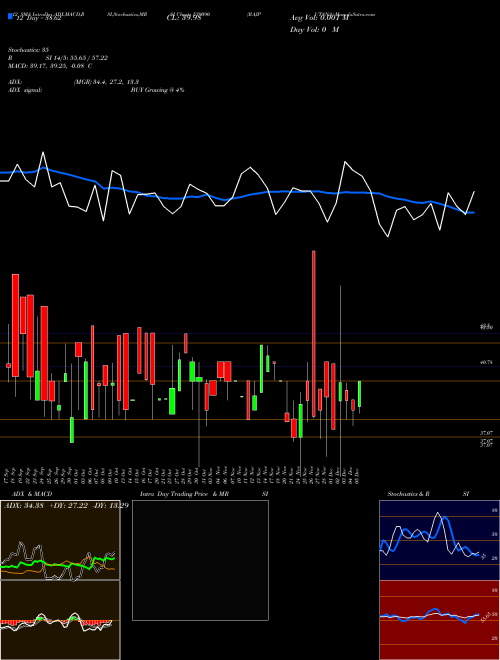The height and width of the screenshot is (660, 500).
Task: Click the peak of the white price line
Action: (43, 152)
